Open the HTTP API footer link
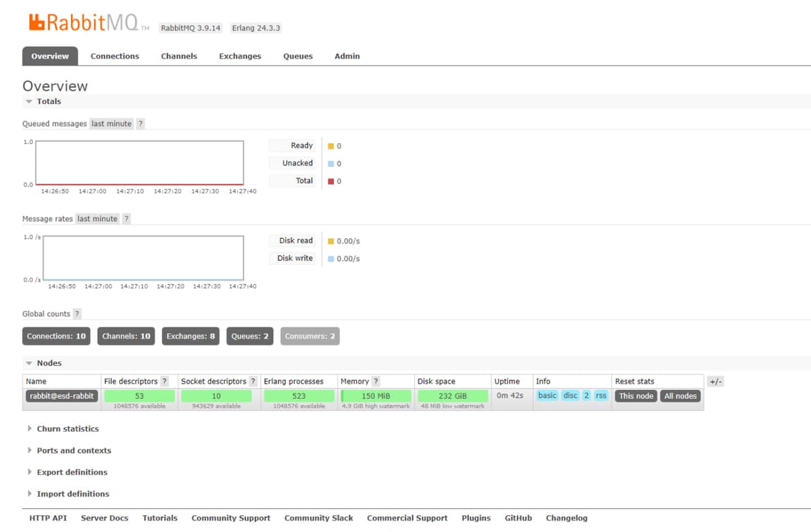Screen dimensions: 811x532 click(x=48, y=518)
